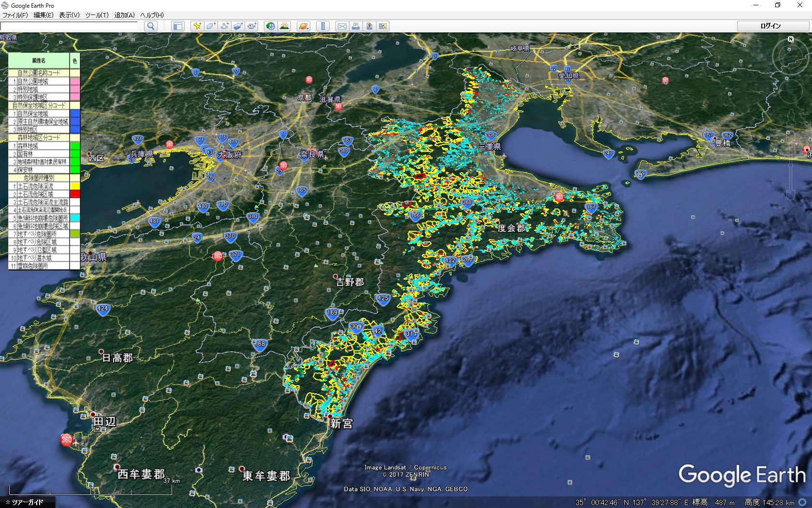Click the cyan swatch beside 急傾斜地崩壊危険箇所
Image resolution: width=812 pixels, height=508 pixels.
[x=75, y=218]
